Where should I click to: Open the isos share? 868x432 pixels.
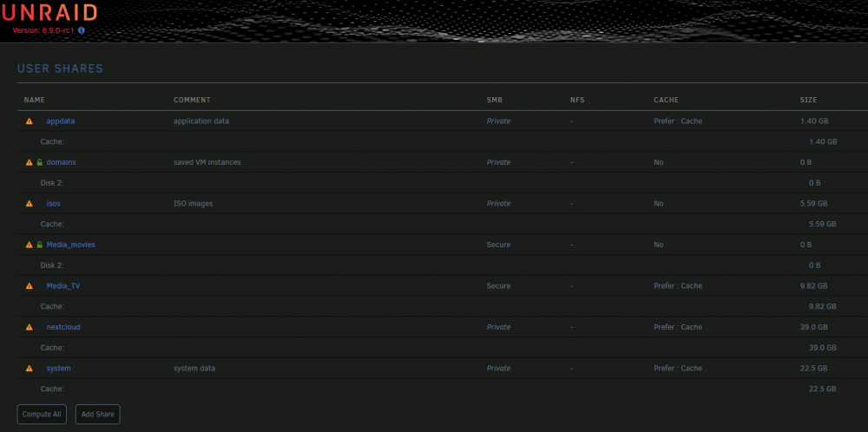[x=53, y=204]
